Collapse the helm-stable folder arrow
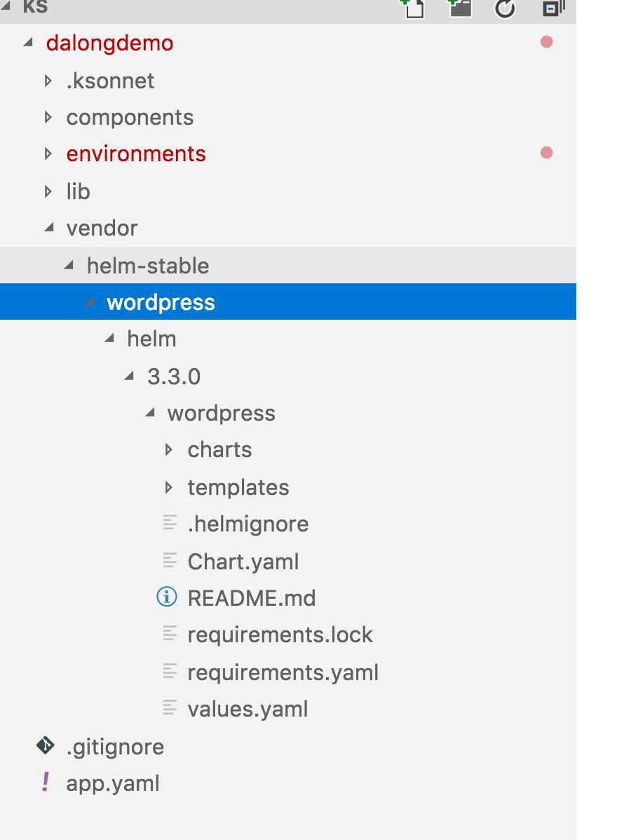This screenshot has width=617, height=840. point(69,264)
